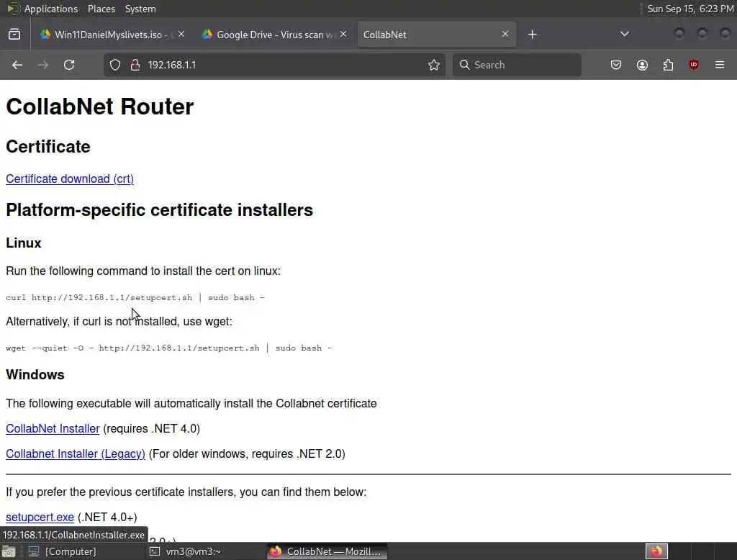Screen dimensions: 737x560
Task: Click the Certificate heading
Action: (x=48, y=147)
